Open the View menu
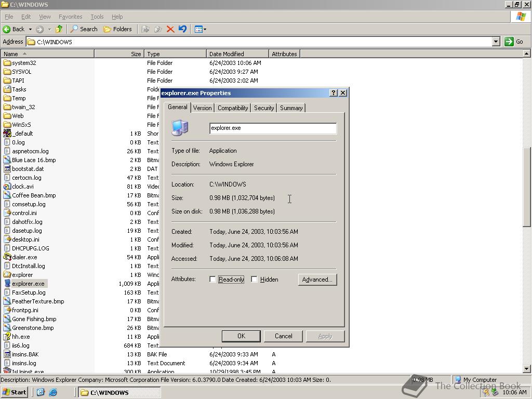 click(45, 17)
